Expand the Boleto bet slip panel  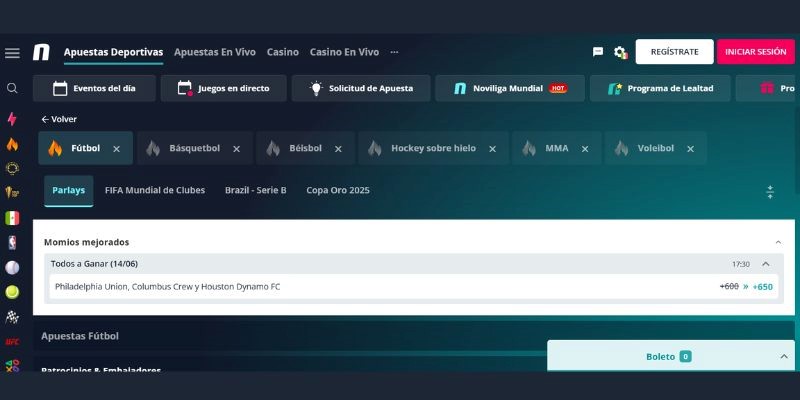click(x=783, y=356)
